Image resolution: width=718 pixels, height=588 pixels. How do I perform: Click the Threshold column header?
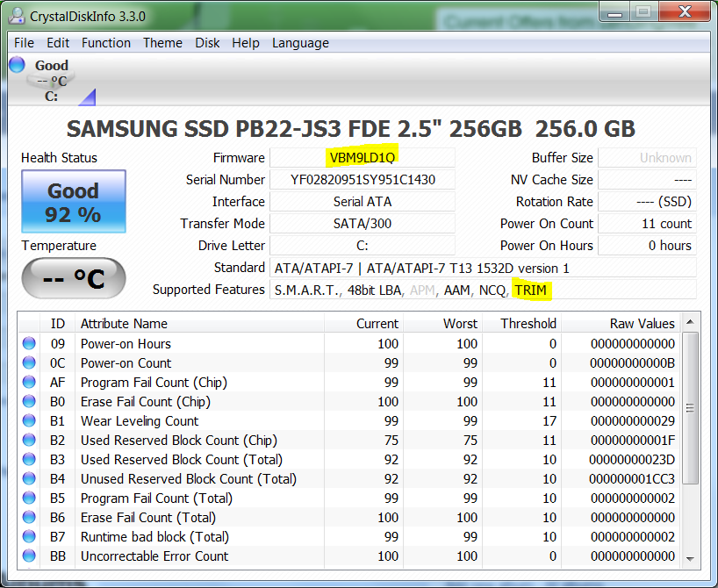coord(521,323)
